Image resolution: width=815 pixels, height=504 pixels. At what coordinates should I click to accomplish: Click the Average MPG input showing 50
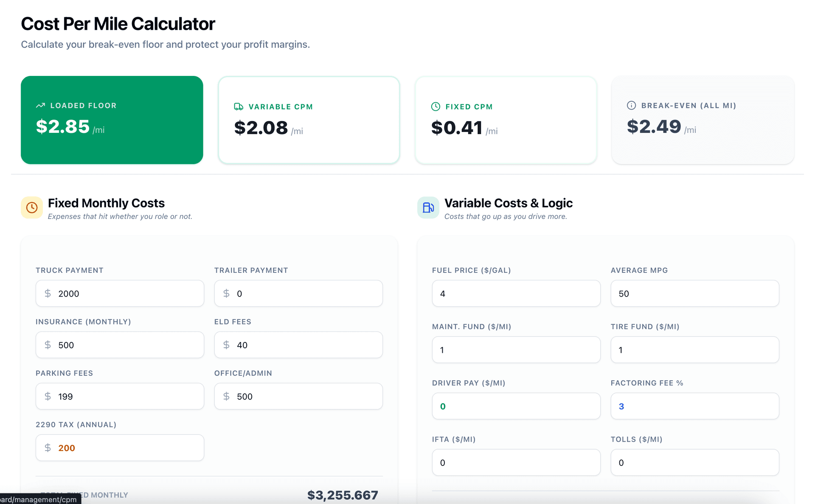pos(694,293)
